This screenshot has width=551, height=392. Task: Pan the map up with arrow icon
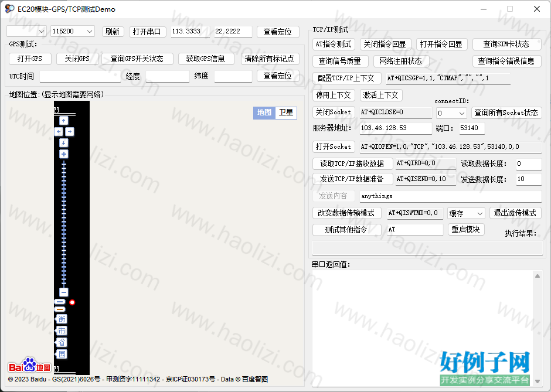[64, 121]
